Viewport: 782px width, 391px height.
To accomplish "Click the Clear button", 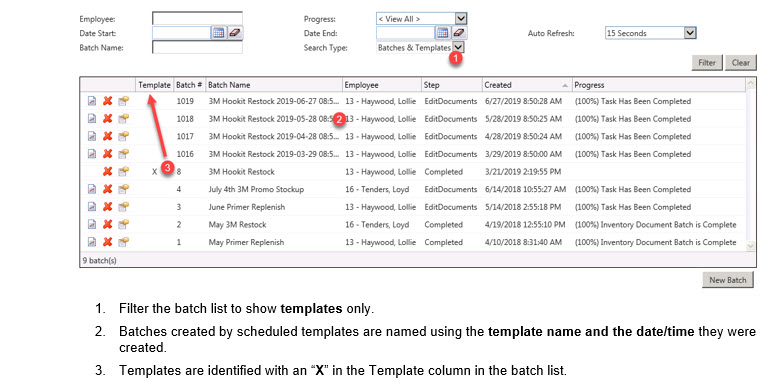I will click(741, 62).
